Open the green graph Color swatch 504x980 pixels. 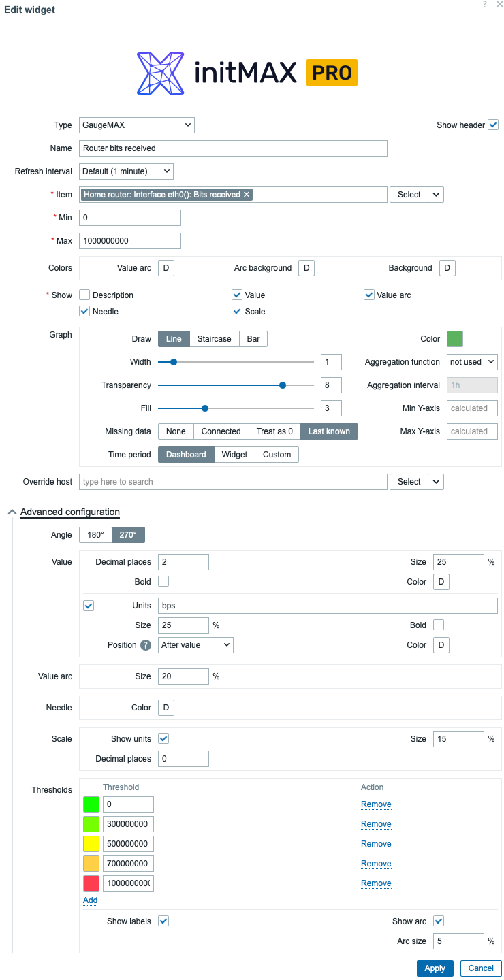pos(454,338)
